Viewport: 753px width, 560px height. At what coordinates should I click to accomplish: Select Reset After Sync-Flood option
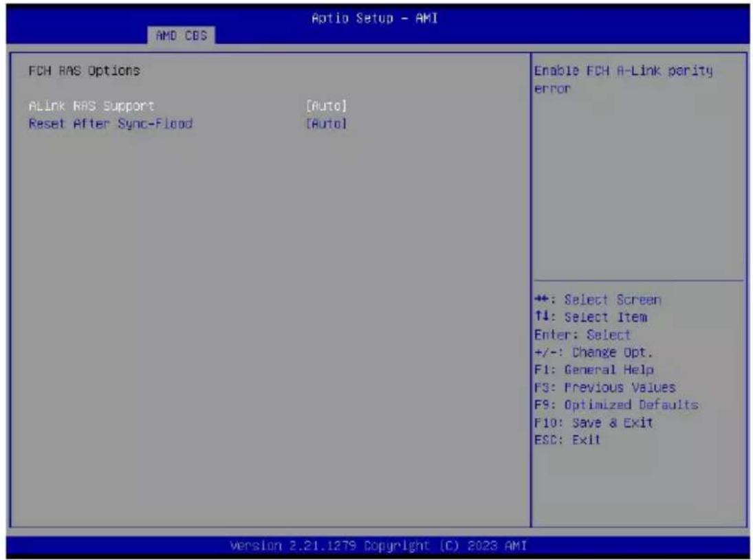coord(111,124)
